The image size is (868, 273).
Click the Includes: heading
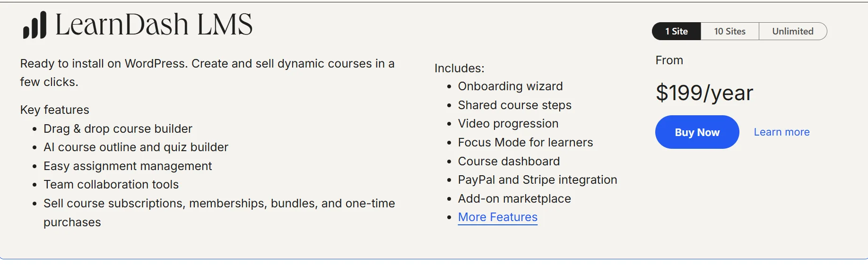pos(459,68)
